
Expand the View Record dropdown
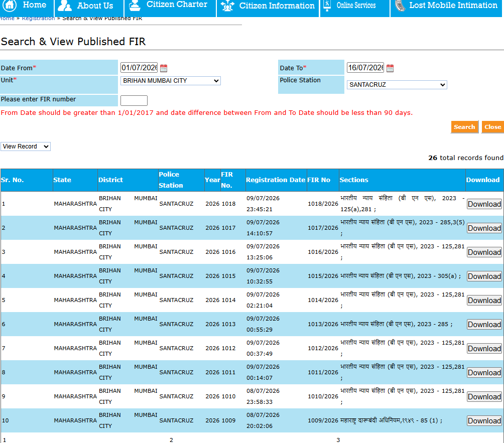coord(26,146)
